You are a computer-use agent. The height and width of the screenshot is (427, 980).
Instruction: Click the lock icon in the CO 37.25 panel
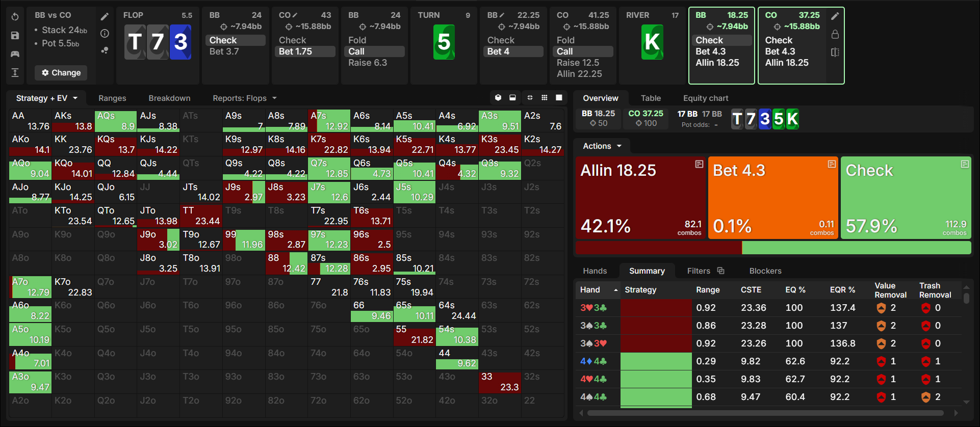835,34
